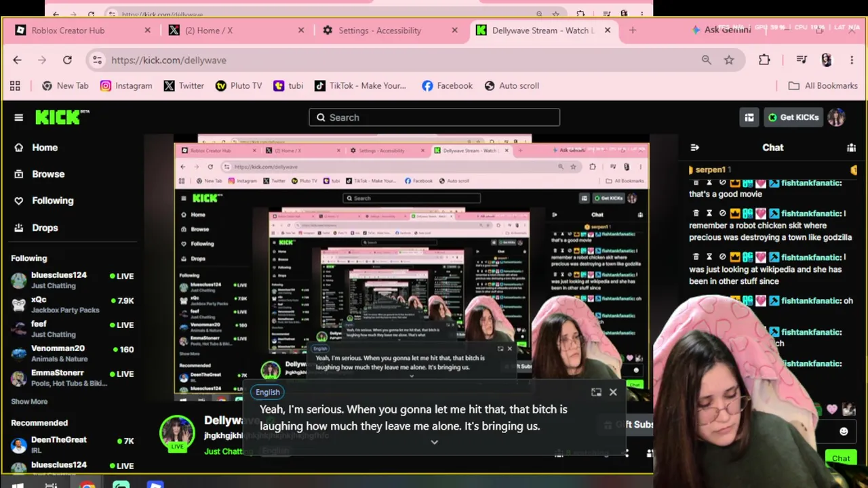
Task: Expand the live caption box
Action: [x=434, y=442]
